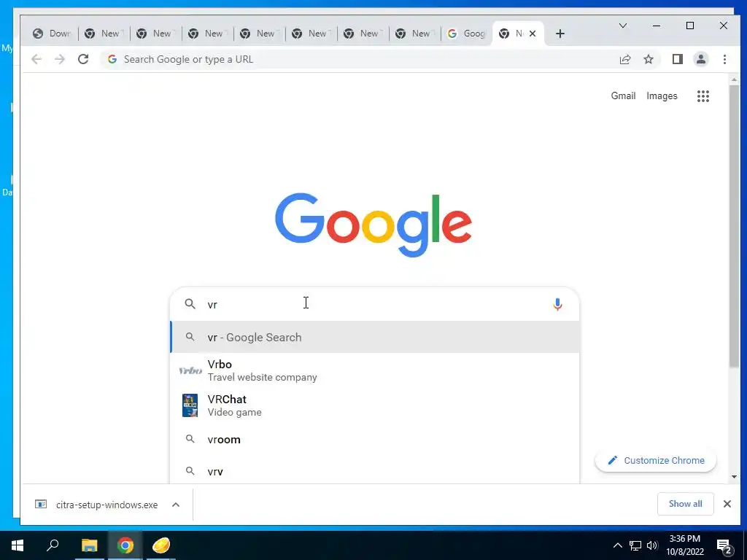Click the scrollbar down arrow
Screen dimensions: 747x560
(x=734, y=477)
